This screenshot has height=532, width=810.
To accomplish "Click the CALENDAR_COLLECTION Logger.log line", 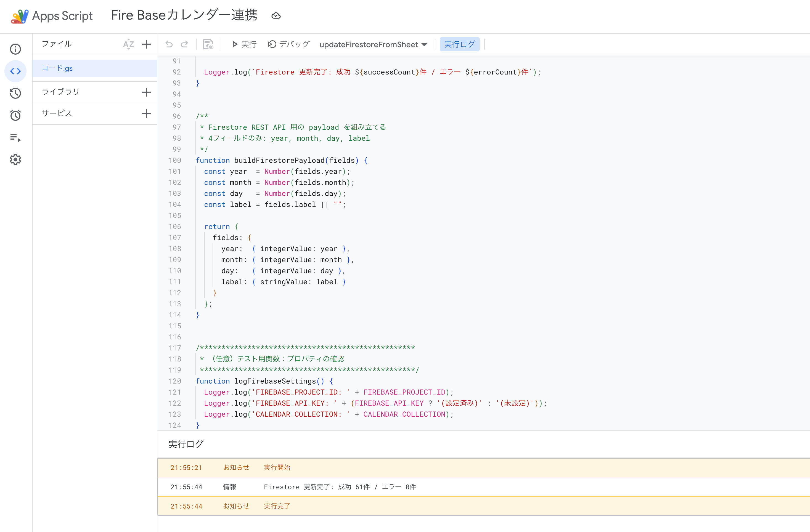I will [329, 414].
